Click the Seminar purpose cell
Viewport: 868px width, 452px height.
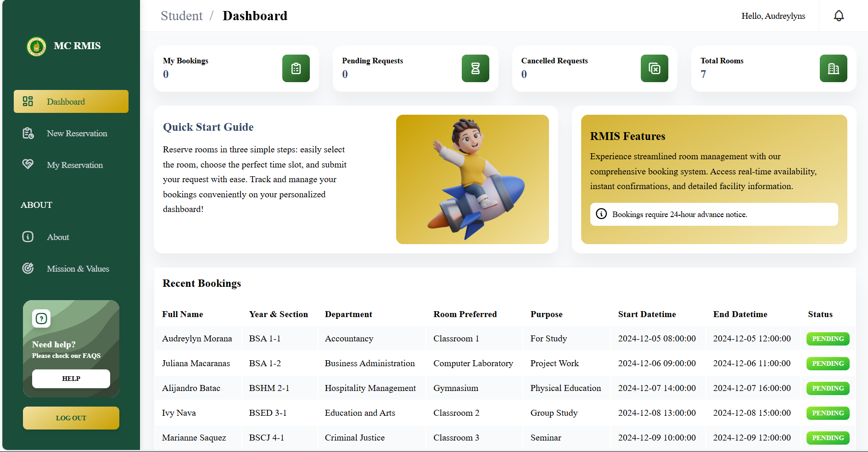[x=567, y=438]
